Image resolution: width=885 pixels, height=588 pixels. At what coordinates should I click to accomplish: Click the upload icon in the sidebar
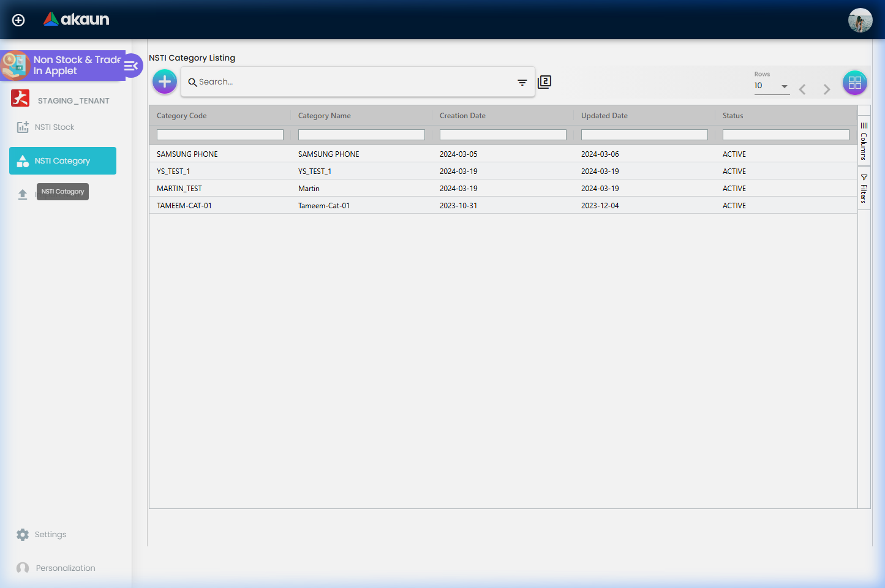click(23, 194)
